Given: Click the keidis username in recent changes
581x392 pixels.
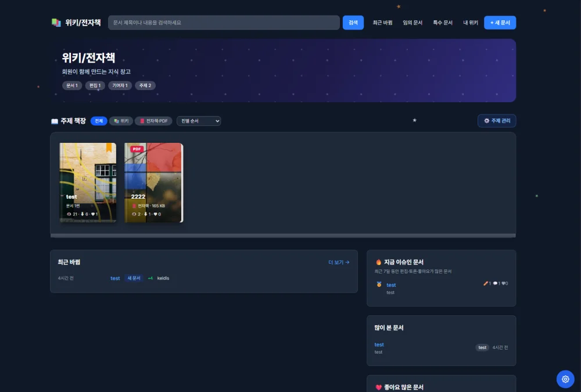Looking at the screenshot, I should 163,278.
